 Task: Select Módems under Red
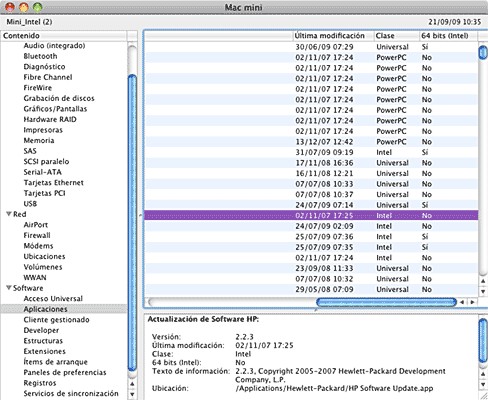(x=38, y=246)
